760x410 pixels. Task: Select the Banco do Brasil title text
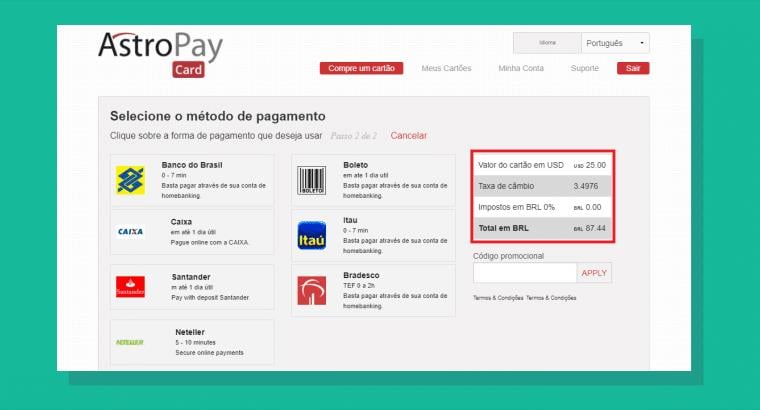pos(192,165)
